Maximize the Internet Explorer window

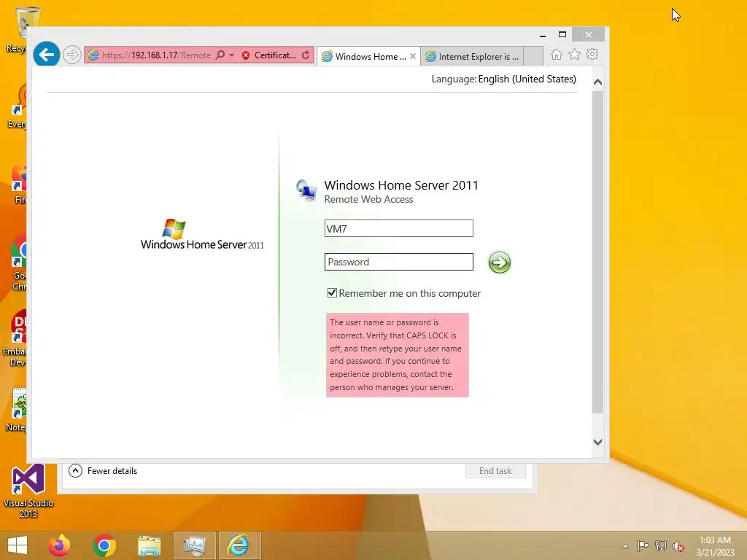pos(562,35)
